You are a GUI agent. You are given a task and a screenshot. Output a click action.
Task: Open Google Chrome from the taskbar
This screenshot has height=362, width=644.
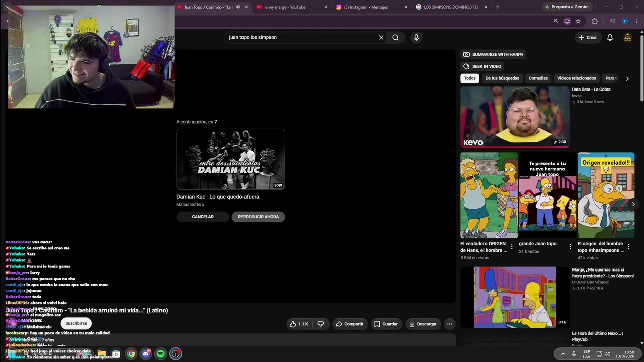[x=131, y=354]
